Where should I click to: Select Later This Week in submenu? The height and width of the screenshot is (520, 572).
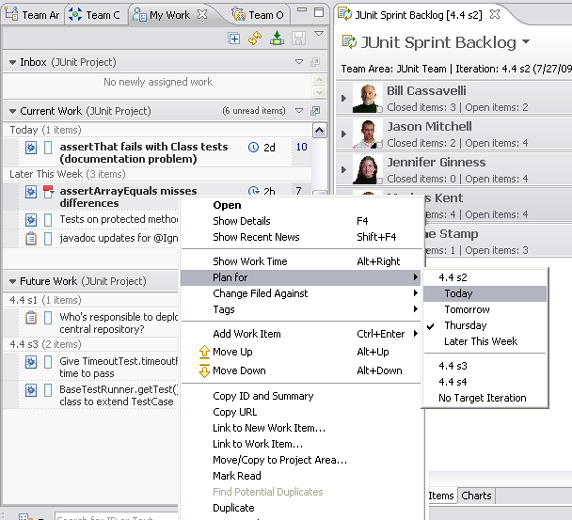[485, 342]
